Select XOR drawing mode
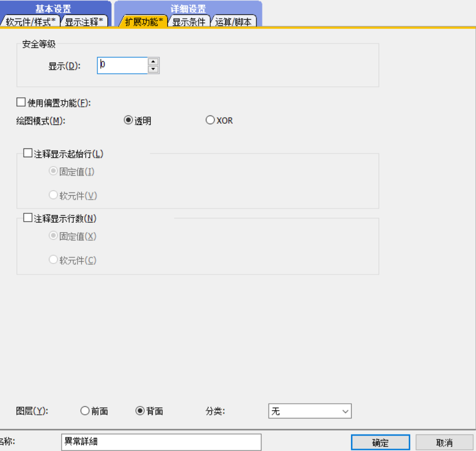This screenshot has height=451, width=476. coord(210,120)
